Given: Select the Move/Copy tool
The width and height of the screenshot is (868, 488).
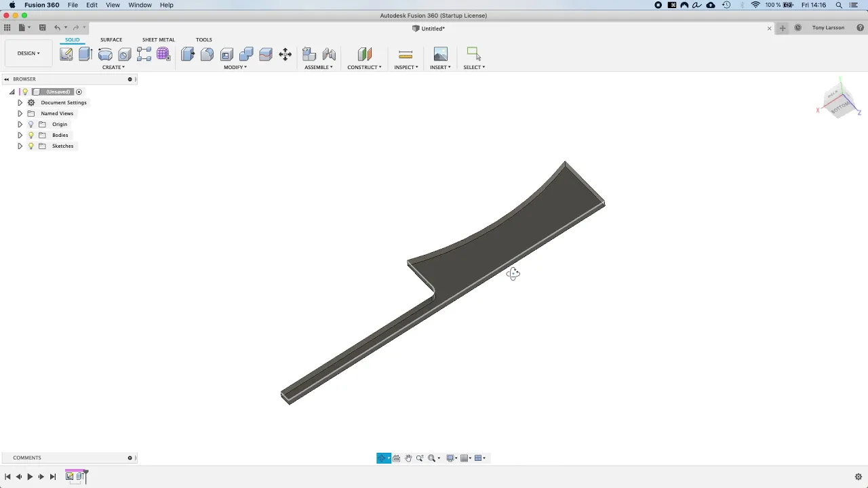Looking at the screenshot, I should pos(285,54).
